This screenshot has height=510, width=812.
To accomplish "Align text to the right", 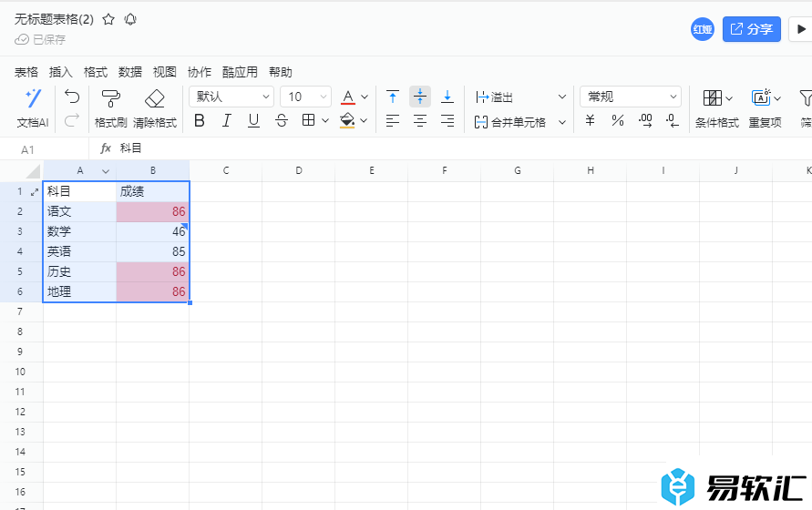I will [x=447, y=120].
